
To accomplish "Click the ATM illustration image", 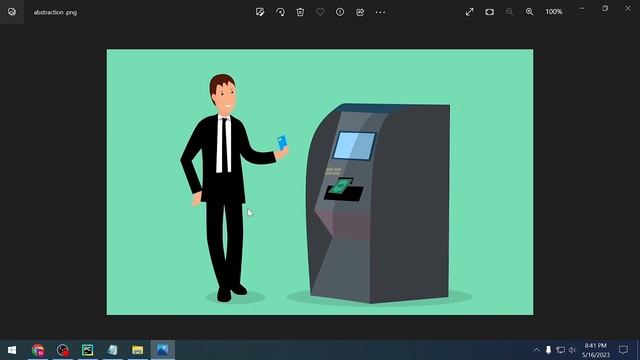I will tap(320, 182).
